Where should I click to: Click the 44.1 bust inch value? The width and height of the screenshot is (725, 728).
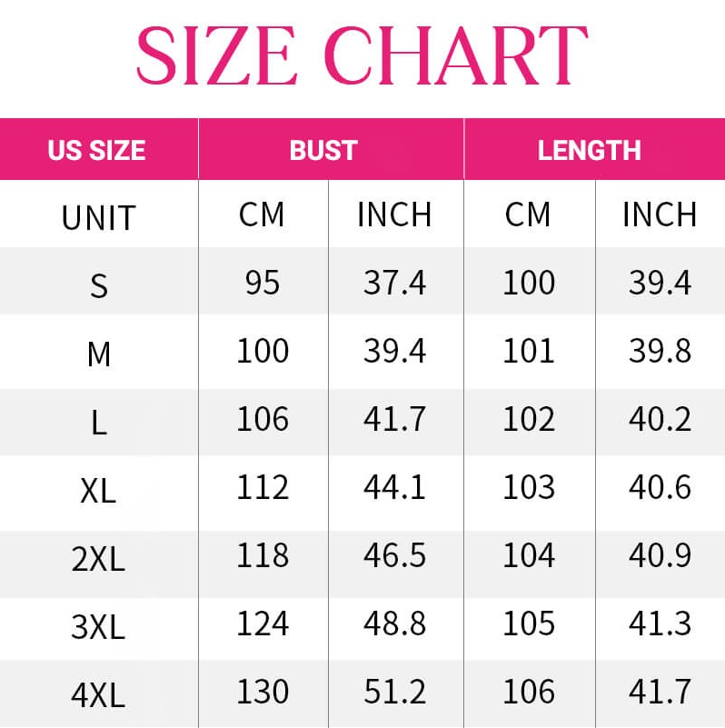click(394, 488)
